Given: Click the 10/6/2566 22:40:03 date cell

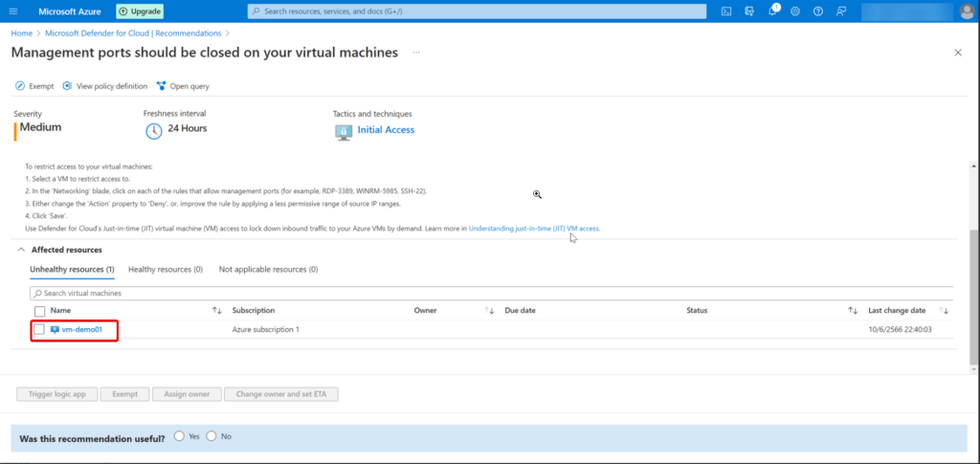Looking at the screenshot, I should (900, 329).
